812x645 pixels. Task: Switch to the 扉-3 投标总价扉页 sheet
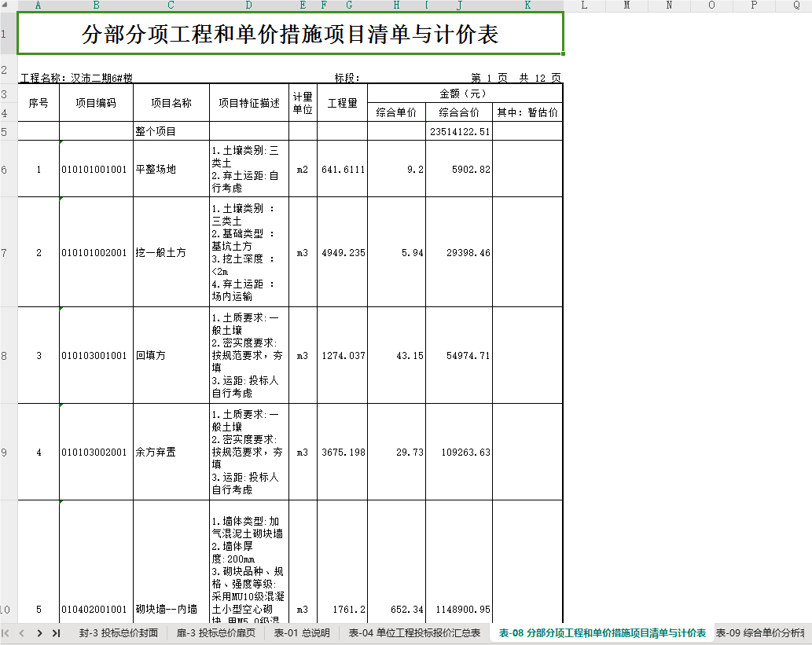click(x=216, y=632)
